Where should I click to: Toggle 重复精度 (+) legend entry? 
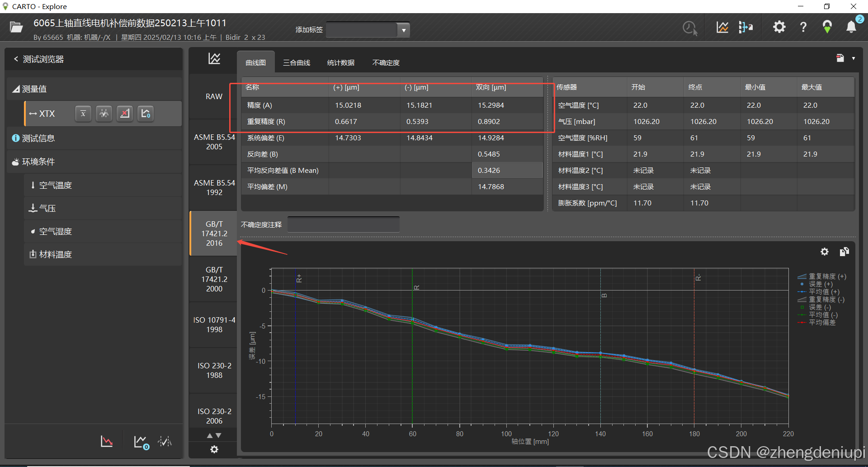(822, 276)
